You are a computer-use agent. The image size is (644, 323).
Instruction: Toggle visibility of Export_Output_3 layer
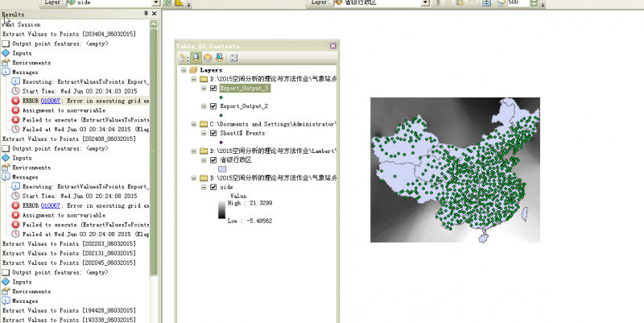click(213, 88)
